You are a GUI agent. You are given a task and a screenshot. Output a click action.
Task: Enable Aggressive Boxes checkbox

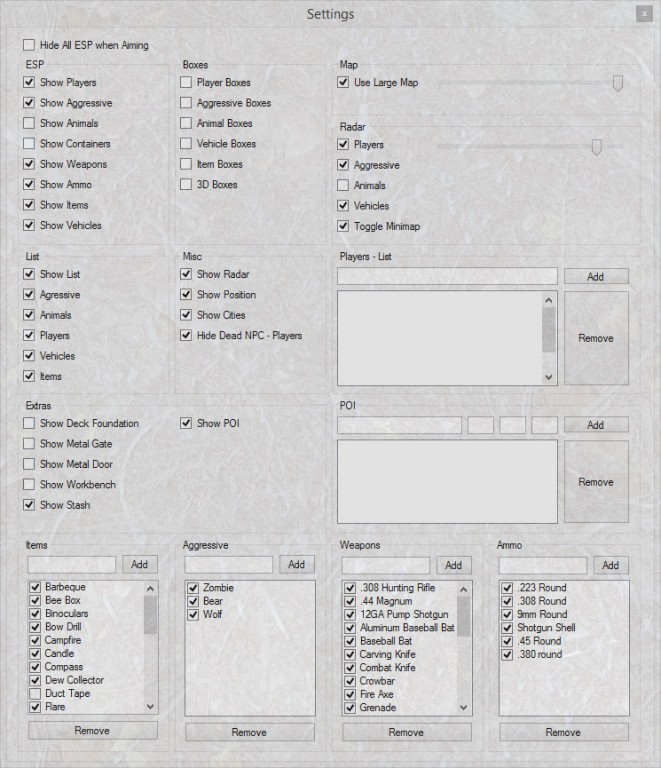[186, 103]
